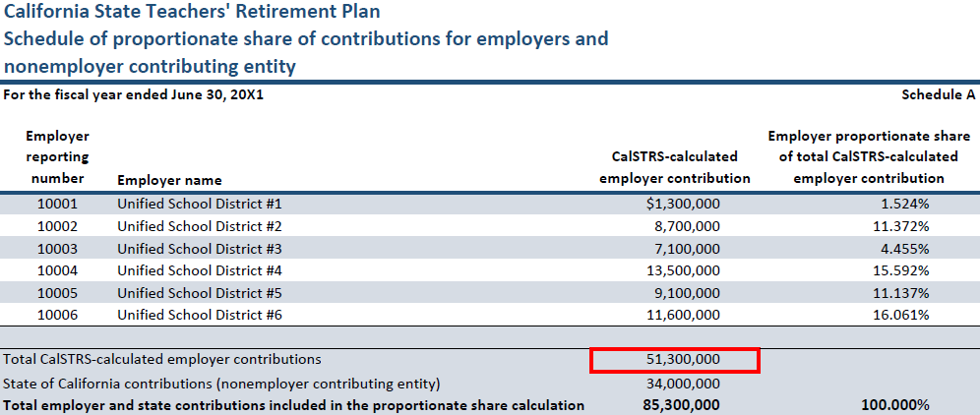Click the 4.455% proportionate share cell
The image size is (980, 415).
point(906,248)
